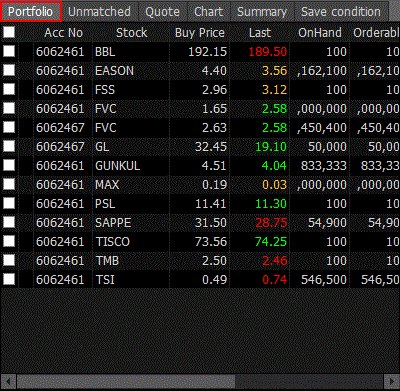The width and height of the screenshot is (400, 391).
Task: Click the Buy Price column header
Action: pyautogui.click(x=199, y=33)
